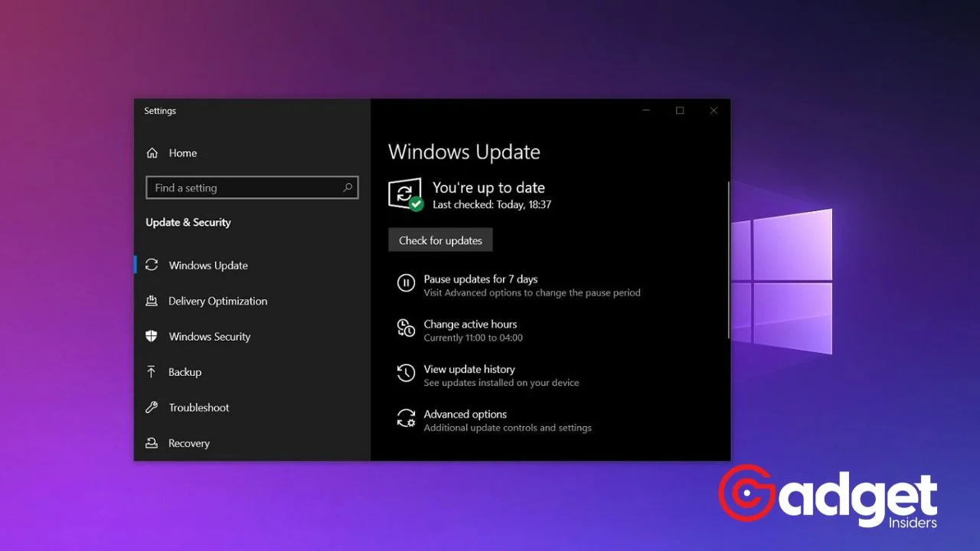
Task: Click the active hours clock icon
Action: click(406, 328)
